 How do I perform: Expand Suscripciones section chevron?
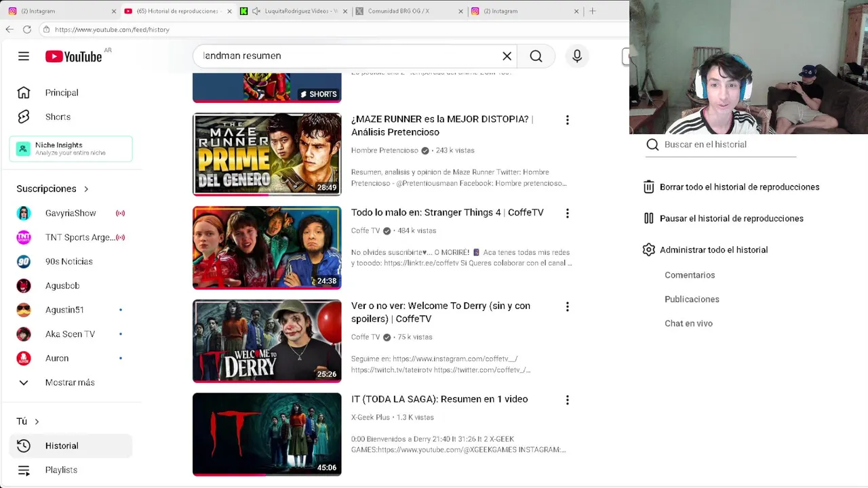pyautogui.click(x=86, y=189)
